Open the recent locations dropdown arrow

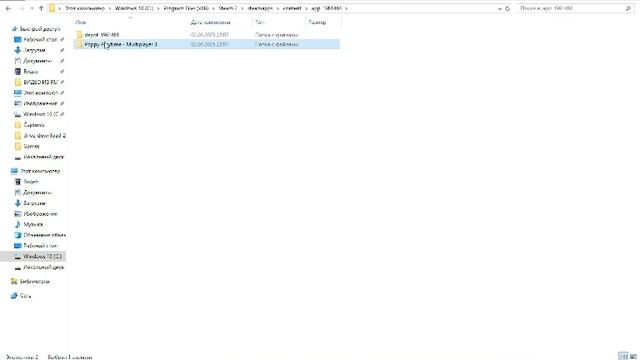[31, 9]
